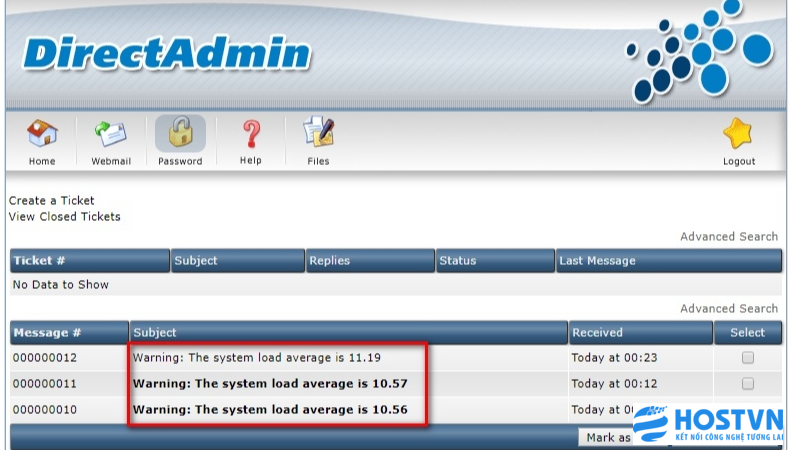
Task: Click message number 000000012
Action: [45, 358]
